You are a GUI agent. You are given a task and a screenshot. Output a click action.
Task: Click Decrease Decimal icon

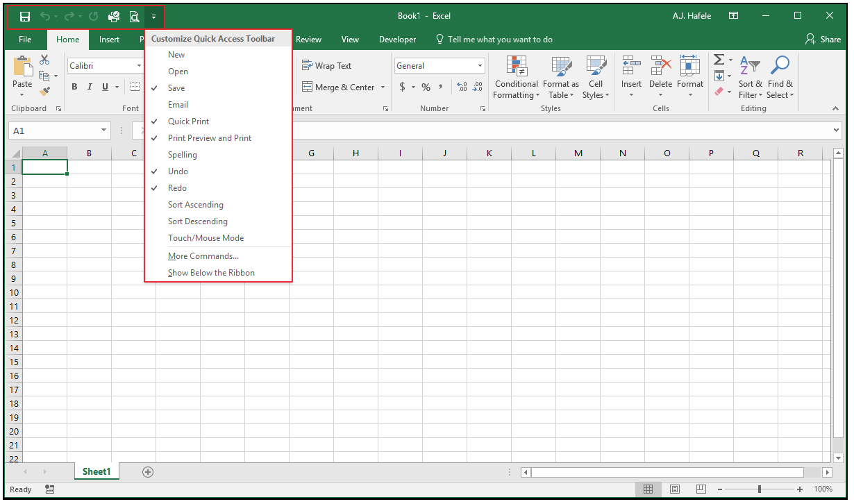(x=477, y=87)
